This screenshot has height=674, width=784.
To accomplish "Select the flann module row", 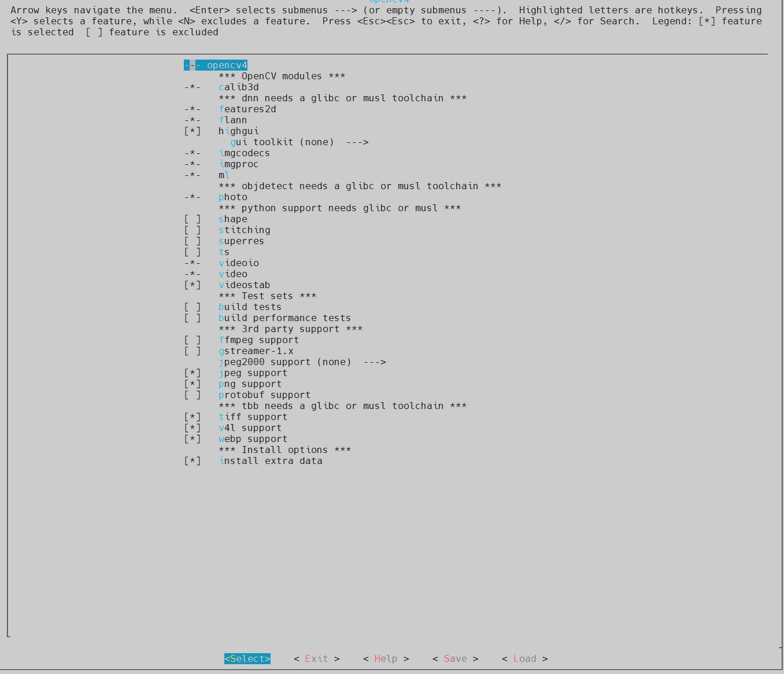I will coord(216,120).
